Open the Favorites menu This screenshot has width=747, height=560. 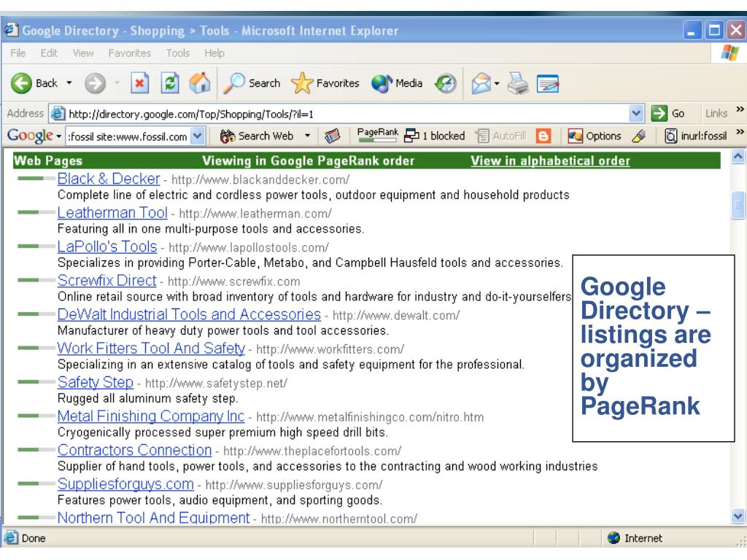point(130,52)
